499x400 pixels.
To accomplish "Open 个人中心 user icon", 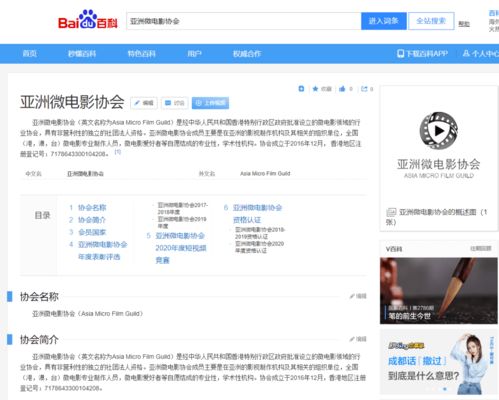I will 480,54.
